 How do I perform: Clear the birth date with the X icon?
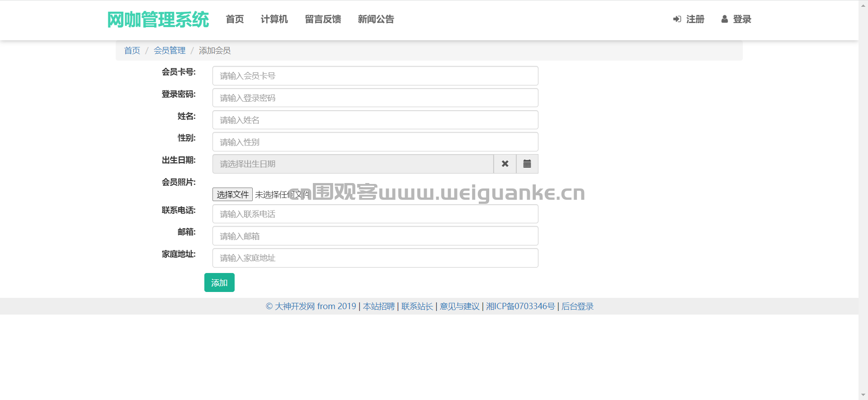point(505,164)
